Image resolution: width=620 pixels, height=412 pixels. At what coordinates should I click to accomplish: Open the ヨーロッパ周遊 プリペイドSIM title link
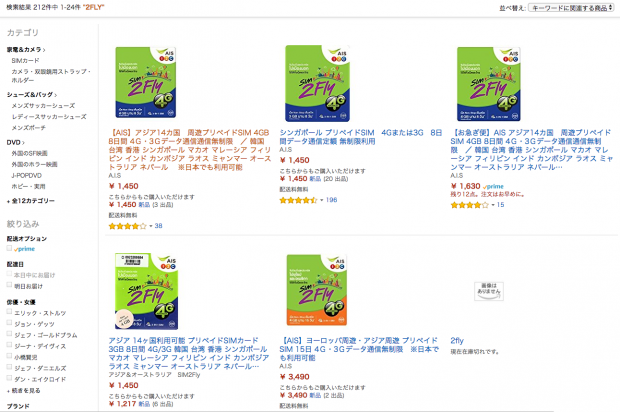point(359,349)
